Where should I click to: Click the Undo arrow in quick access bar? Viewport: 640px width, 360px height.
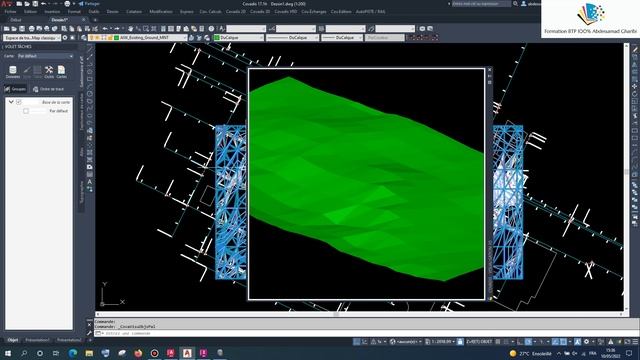tap(44, 4)
